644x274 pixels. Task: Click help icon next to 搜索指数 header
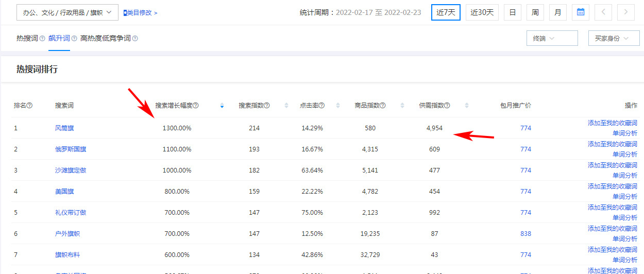click(x=267, y=106)
